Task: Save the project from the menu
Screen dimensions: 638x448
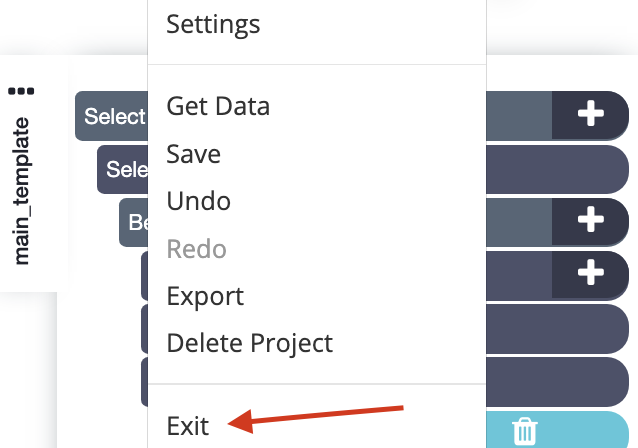Action: point(194,154)
